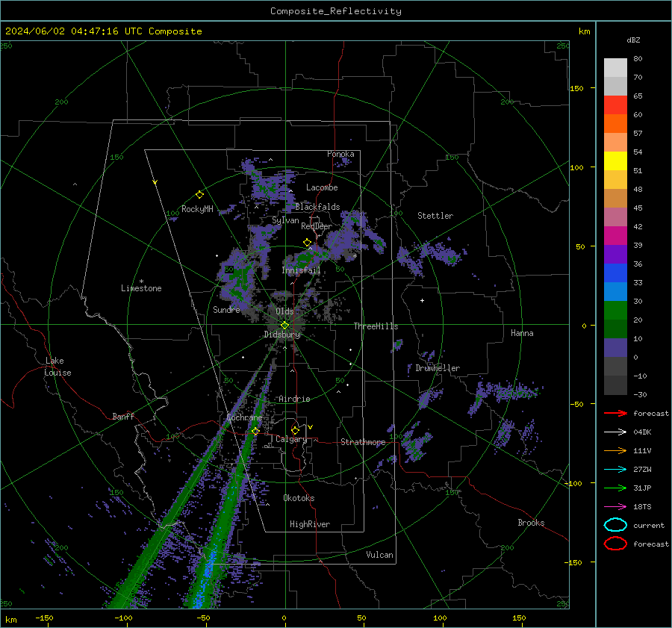Select the 65 dBZ red color swatch
The image size is (672, 628).
point(615,105)
